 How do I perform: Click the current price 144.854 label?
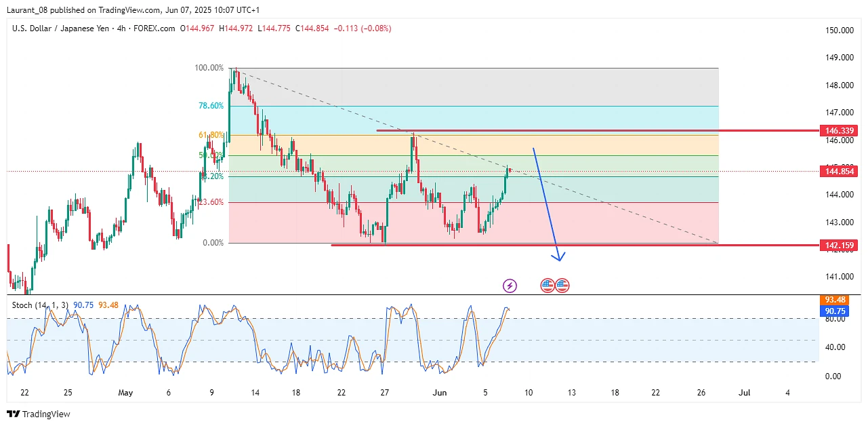(x=839, y=172)
